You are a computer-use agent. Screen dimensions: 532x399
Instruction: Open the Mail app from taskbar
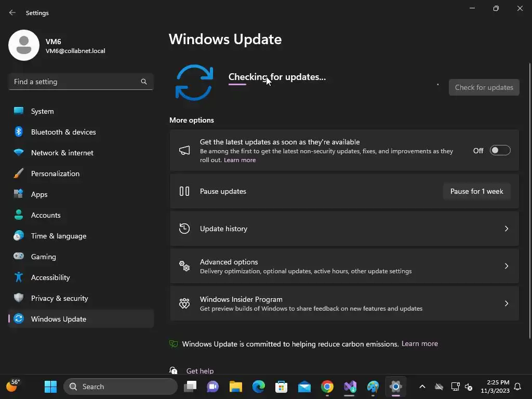point(304,387)
